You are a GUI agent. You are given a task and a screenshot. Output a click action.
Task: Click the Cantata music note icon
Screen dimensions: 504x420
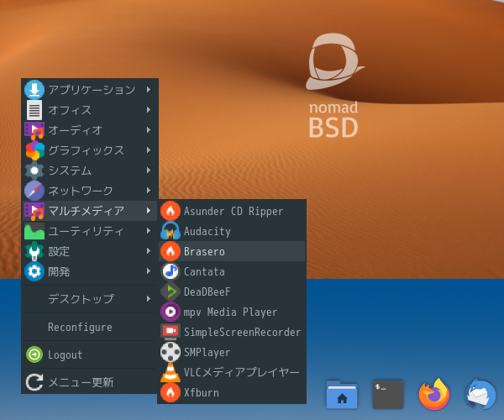click(171, 271)
